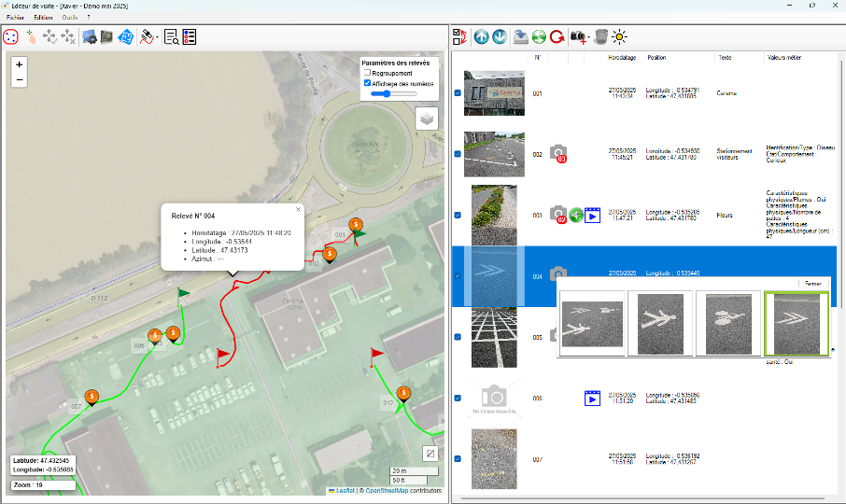
Task: Click the red circular rotate icon
Action: pos(557,37)
